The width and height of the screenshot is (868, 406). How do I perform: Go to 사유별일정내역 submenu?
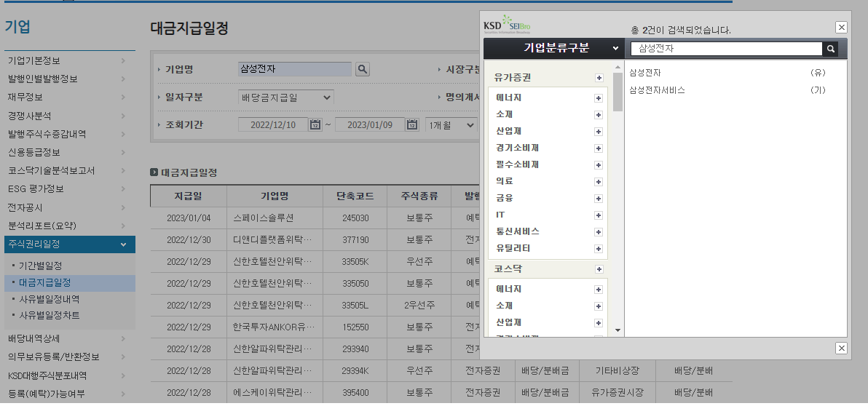tap(50, 299)
